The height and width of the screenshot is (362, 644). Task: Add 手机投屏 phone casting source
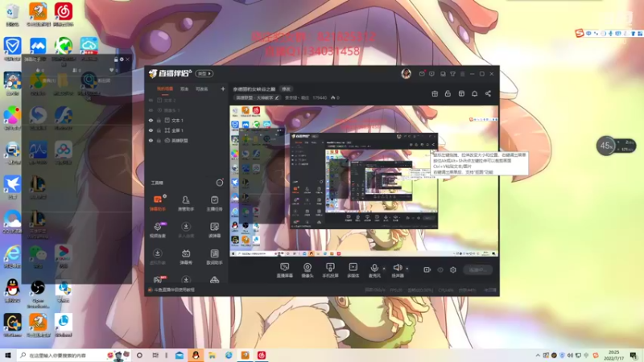(330, 270)
